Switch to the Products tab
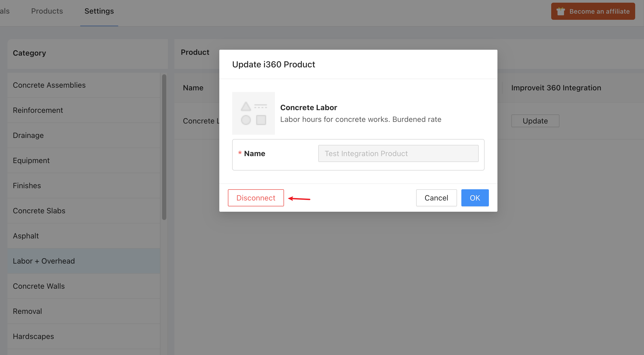This screenshot has height=355, width=644. [47, 11]
